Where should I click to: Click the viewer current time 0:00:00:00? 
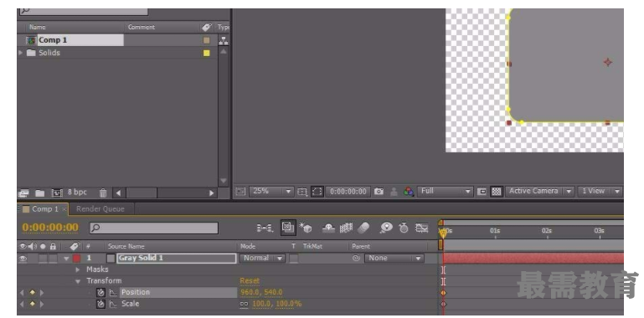(348, 192)
